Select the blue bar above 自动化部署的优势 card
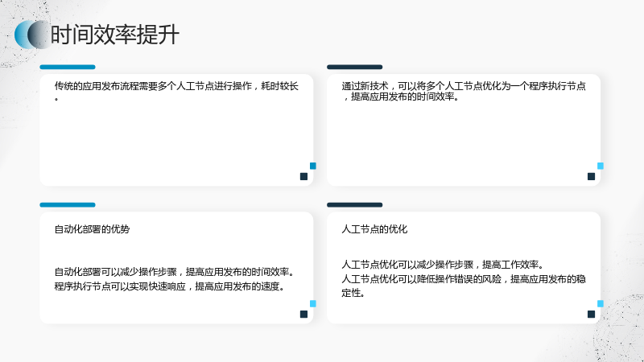The image size is (644, 362). coord(68,205)
